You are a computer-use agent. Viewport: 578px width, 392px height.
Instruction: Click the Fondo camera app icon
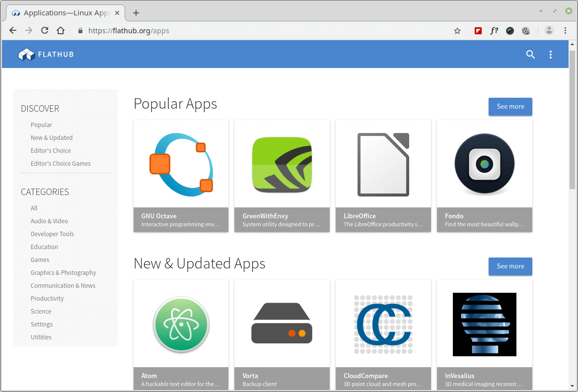pos(484,164)
